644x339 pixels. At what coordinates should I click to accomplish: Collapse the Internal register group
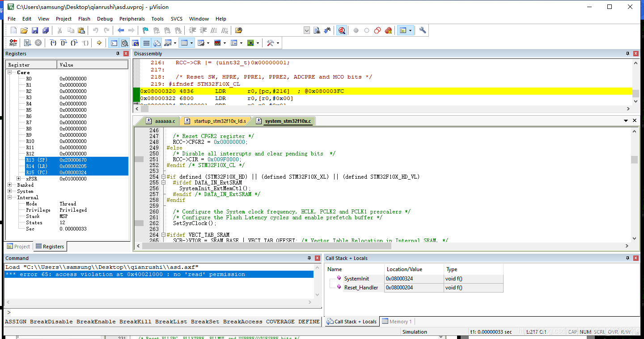pos(10,197)
